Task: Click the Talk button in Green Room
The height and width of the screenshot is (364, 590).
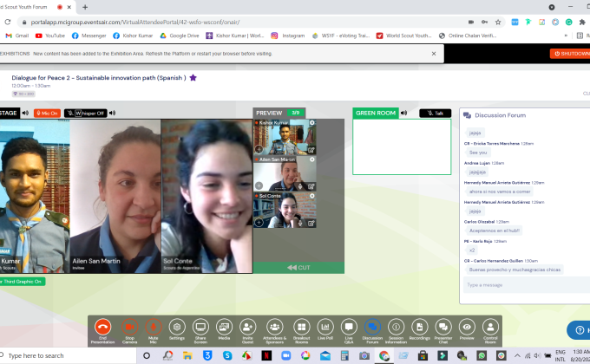Action: 435,113
